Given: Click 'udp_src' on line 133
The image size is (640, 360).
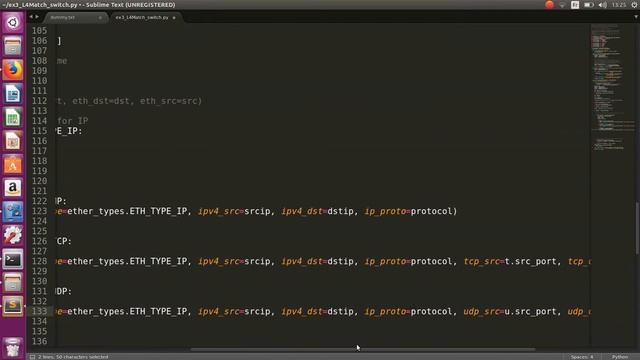Looking at the screenshot, I should 481,311.
